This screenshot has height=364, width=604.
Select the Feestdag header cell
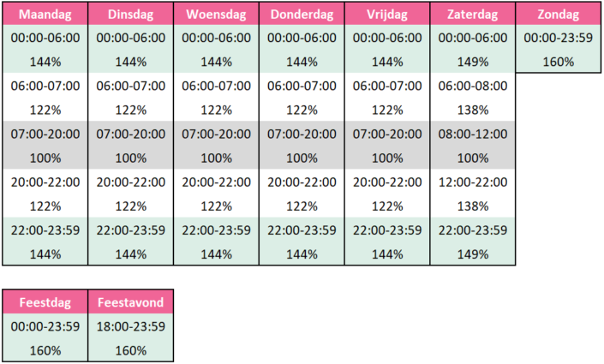(x=45, y=302)
